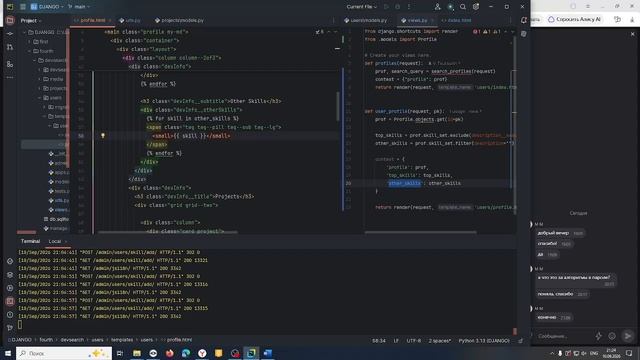Open Search Everywhere magnifier icon
The image size is (640, 360).
click(x=463, y=7)
